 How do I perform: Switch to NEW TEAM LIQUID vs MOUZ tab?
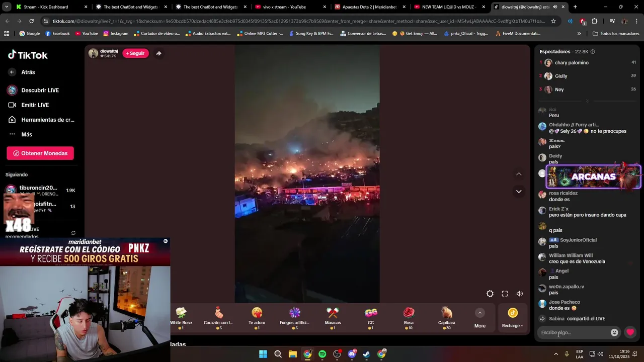[x=448, y=7]
